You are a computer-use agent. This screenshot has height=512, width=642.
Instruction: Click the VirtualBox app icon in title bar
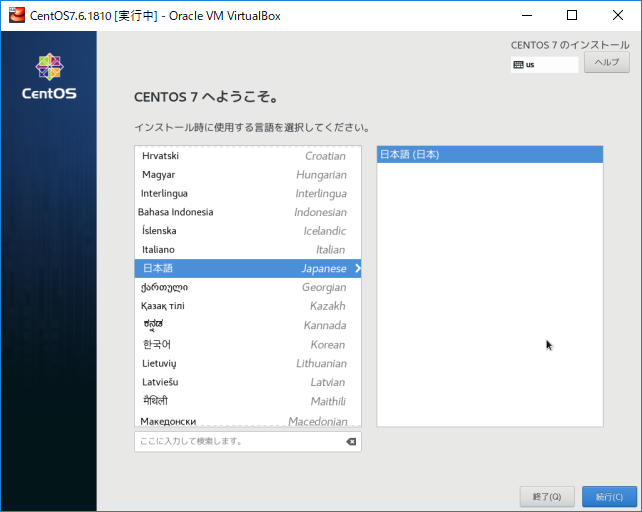coord(17,16)
